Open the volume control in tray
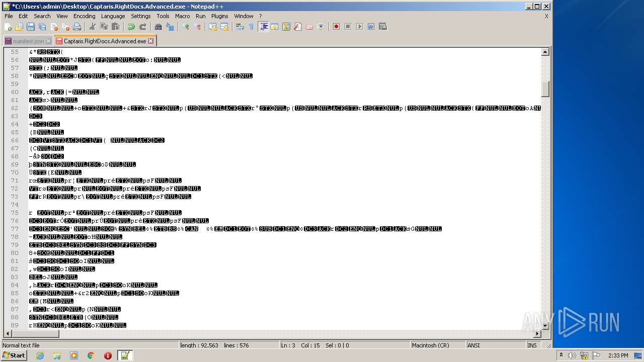Screen dimensions: 644x362 click(572, 355)
